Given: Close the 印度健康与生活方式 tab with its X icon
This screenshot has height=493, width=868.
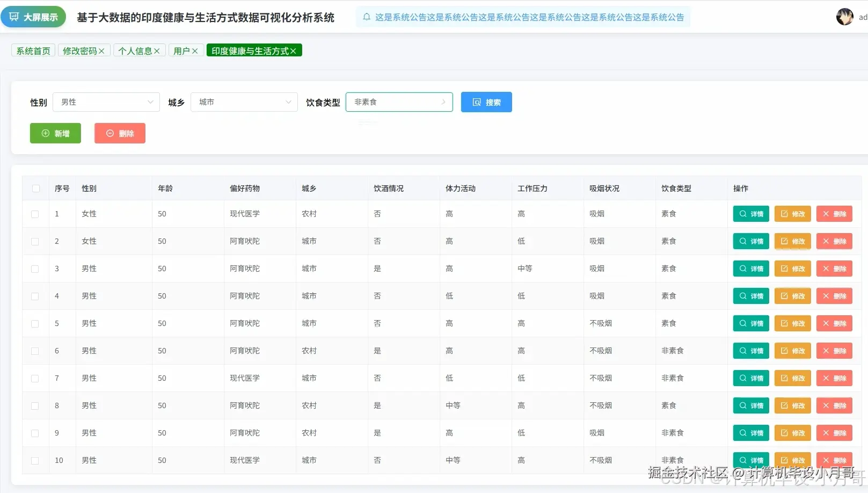Looking at the screenshot, I should click(x=293, y=51).
